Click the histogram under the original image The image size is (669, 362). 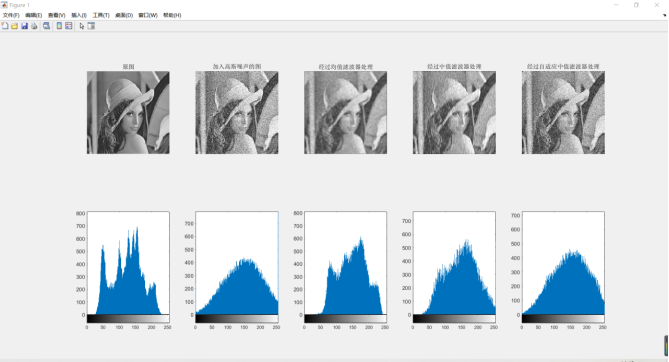pos(128,263)
